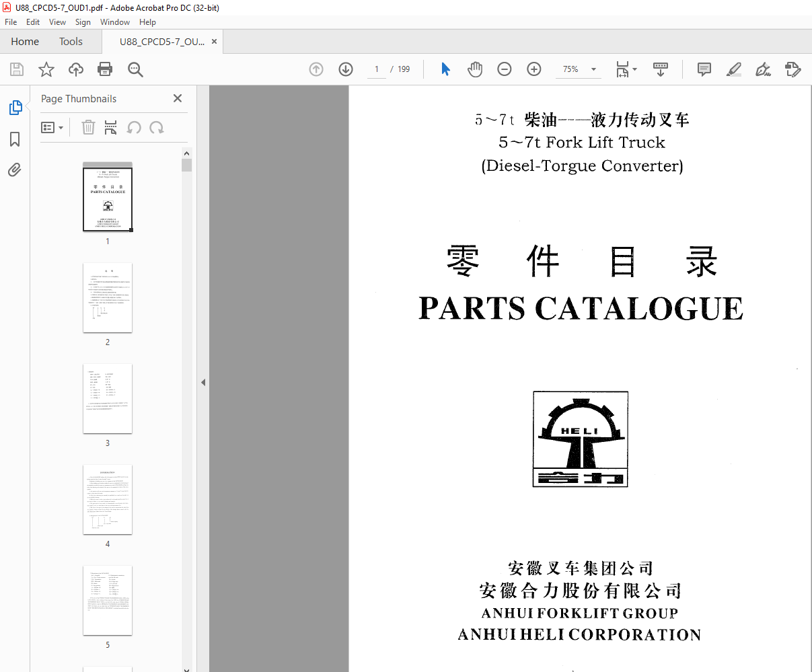Open the Bookmarks pane icon

15,139
